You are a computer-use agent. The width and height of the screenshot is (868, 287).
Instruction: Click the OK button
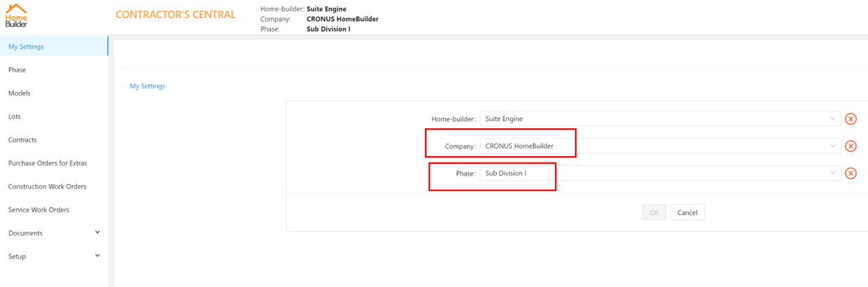click(653, 212)
